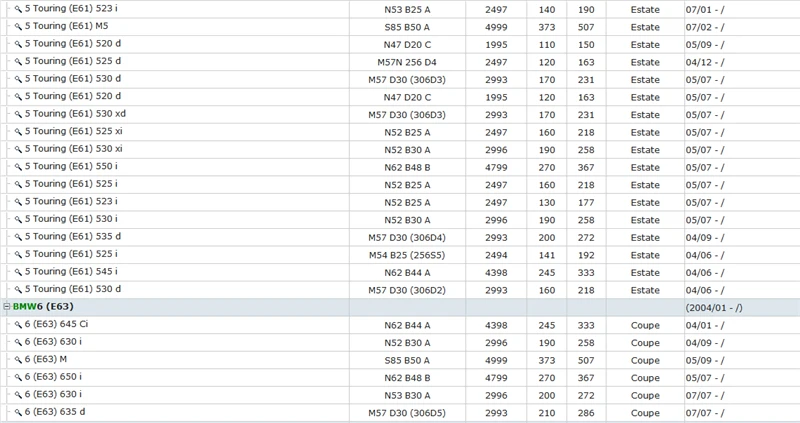Select the 5 Touring (E61) 550 i label
Image resolution: width=800 pixels, height=423 pixels.
(71, 166)
